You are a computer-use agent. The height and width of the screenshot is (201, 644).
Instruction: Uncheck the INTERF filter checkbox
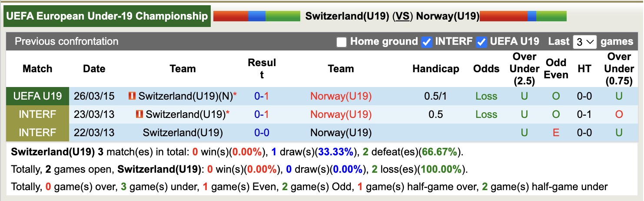tap(427, 42)
